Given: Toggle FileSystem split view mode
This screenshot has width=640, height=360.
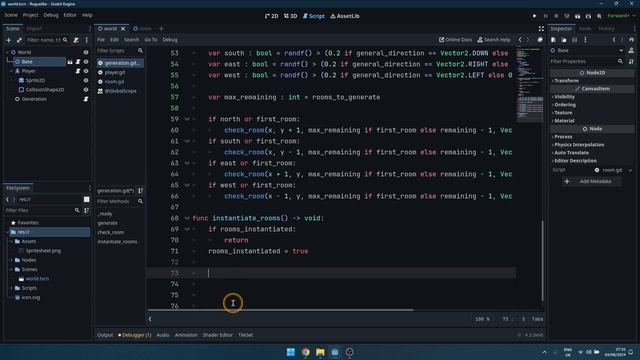Looking at the screenshot, I should pos(87,199).
